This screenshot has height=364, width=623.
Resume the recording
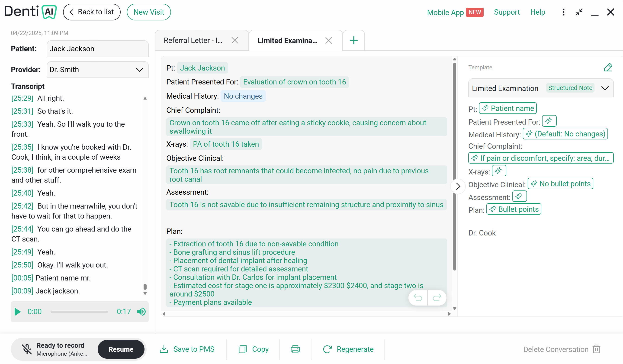point(121,349)
